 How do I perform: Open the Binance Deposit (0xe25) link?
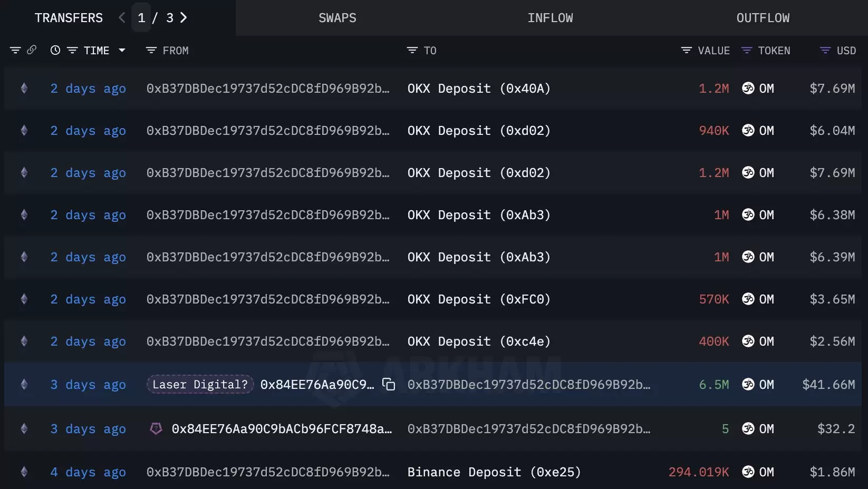(494, 472)
